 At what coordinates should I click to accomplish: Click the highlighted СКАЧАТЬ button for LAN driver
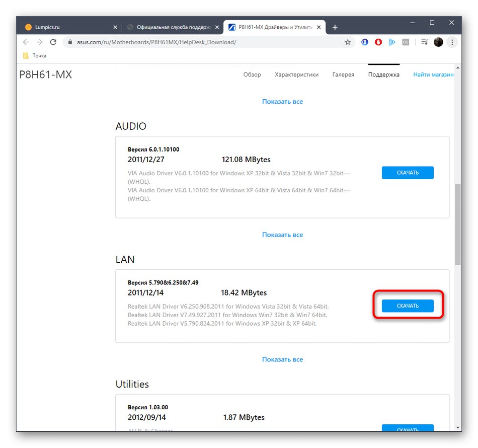[x=408, y=306]
